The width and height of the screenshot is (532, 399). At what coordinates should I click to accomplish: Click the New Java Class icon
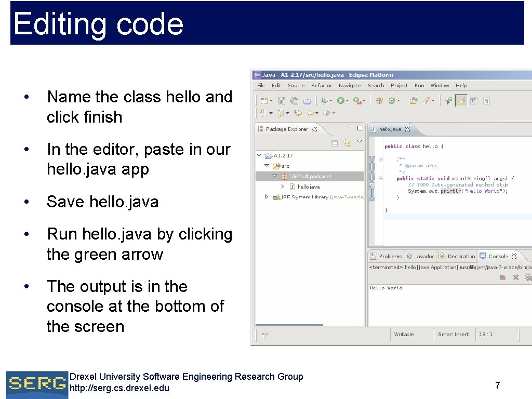(x=392, y=100)
